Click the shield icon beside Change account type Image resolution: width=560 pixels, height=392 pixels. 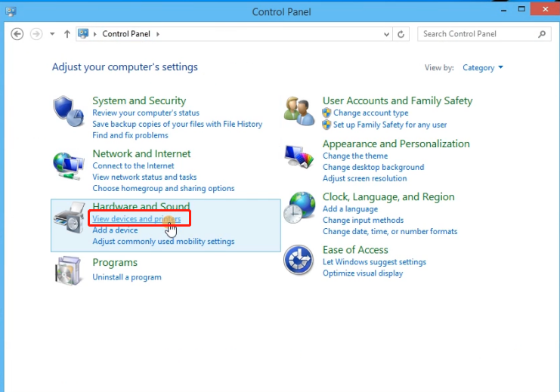pyautogui.click(x=326, y=113)
